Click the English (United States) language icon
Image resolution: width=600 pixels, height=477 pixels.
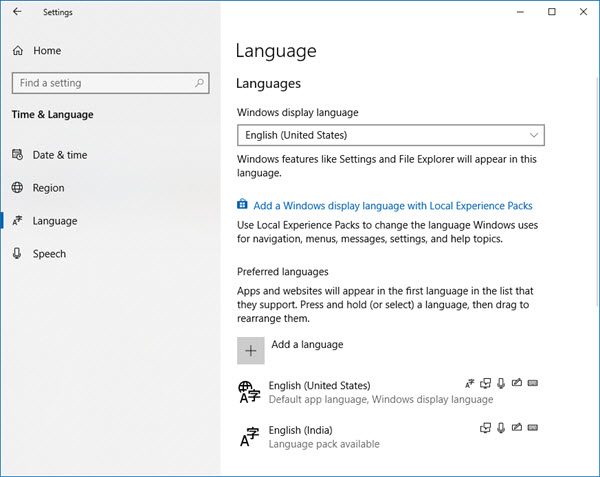(248, 391)
